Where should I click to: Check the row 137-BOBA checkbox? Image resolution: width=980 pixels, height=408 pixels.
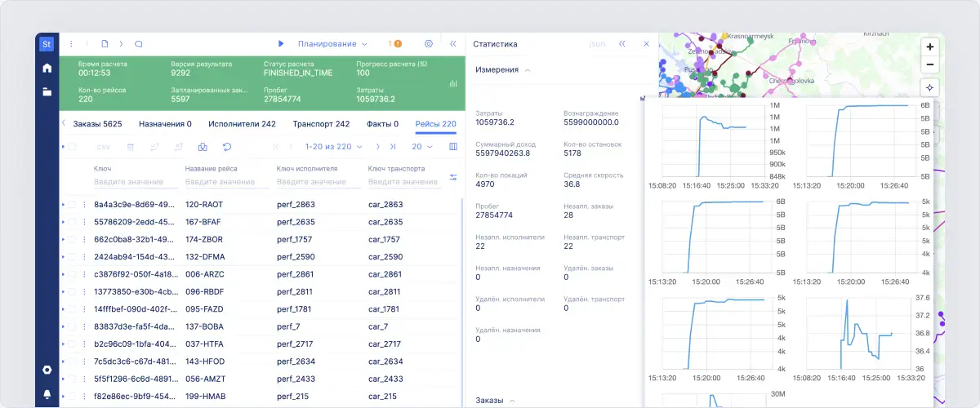(x=72, y=326)
